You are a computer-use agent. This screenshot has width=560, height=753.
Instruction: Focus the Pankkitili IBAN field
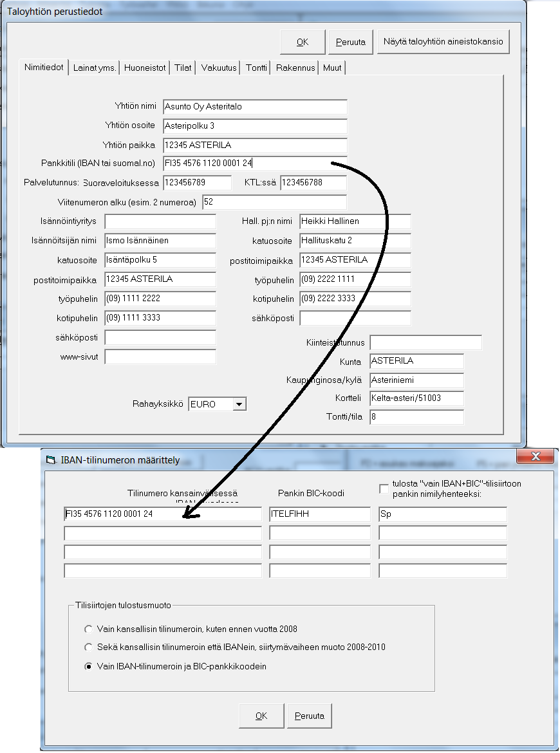[255, 163]
